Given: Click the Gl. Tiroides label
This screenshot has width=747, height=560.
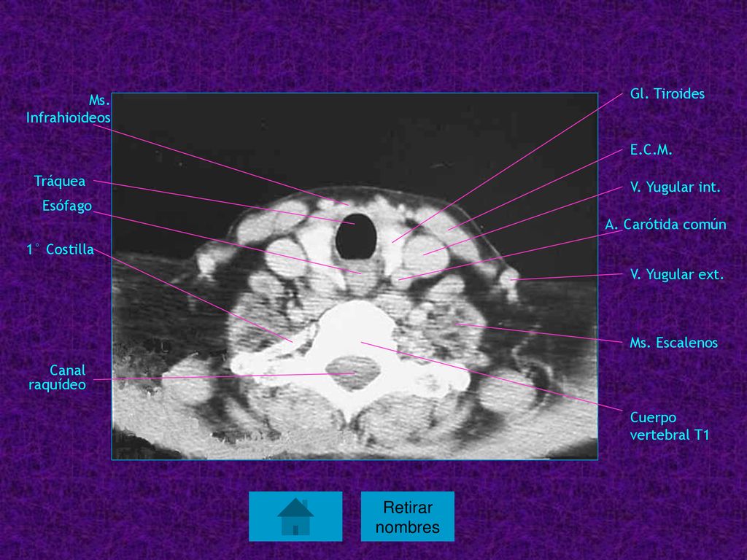Looking at the screenshot, I should click(667, 94).
